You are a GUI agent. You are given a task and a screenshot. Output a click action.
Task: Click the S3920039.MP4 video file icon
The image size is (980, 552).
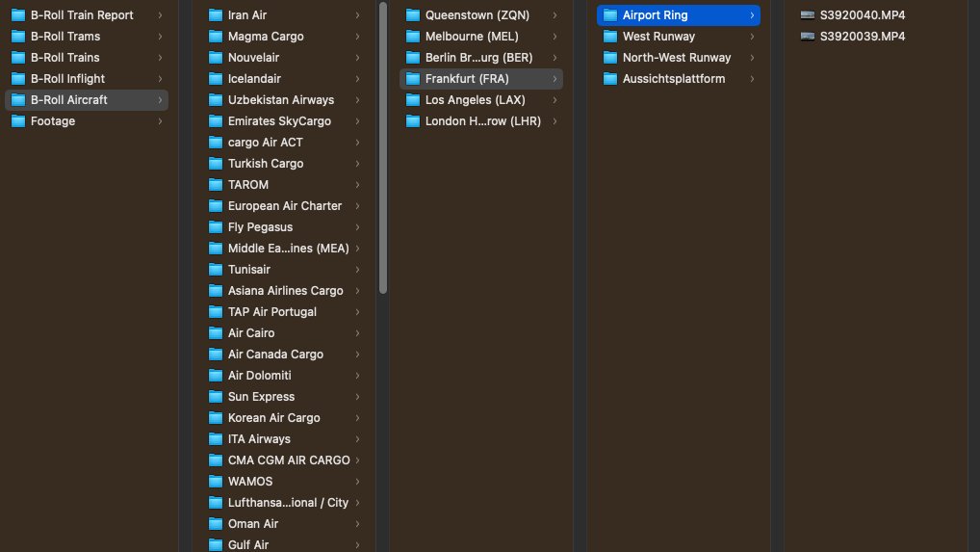pyautogui.click(x=808, y=37)
